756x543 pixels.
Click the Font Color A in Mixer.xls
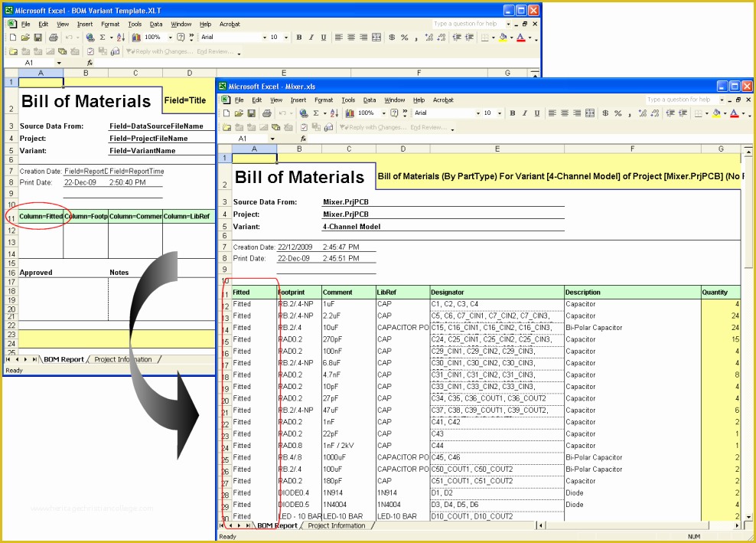point(735,113)
